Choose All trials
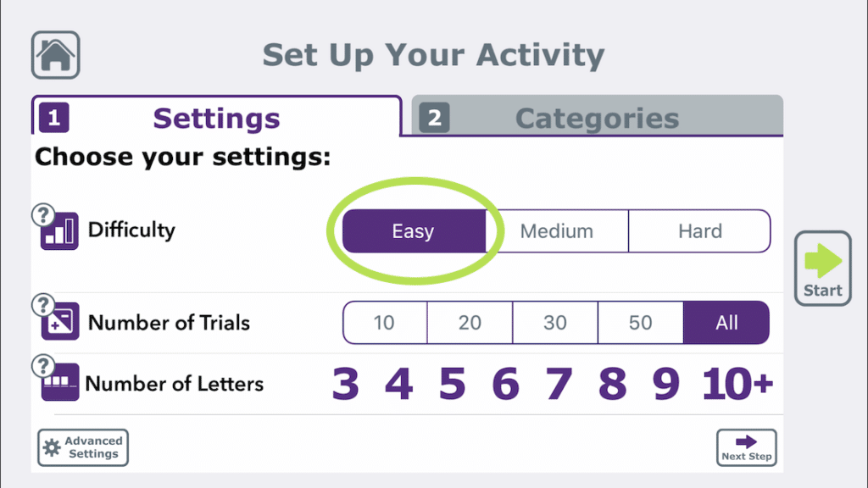Viewport: 868px width, 488px height. pos(726,323)
